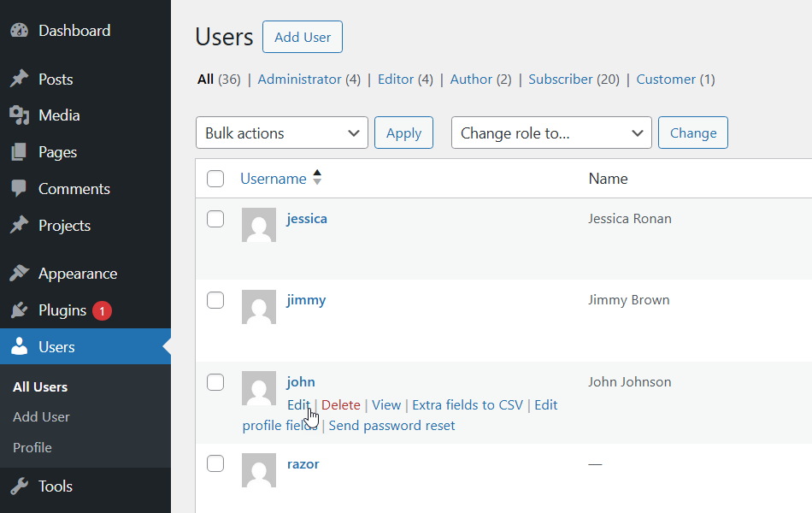Open the Dashboard using its gauge icon
The image size is (812, 513).
20,30
